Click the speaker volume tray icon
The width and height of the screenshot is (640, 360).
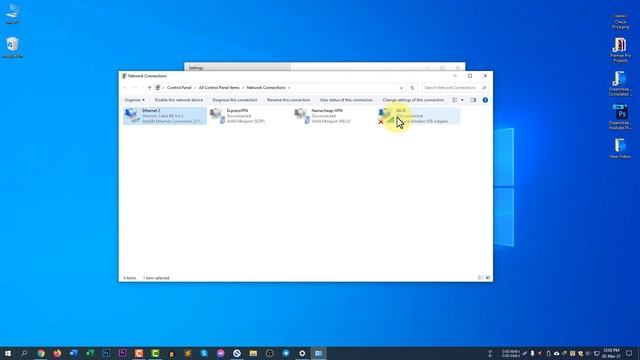click(588, 353)
